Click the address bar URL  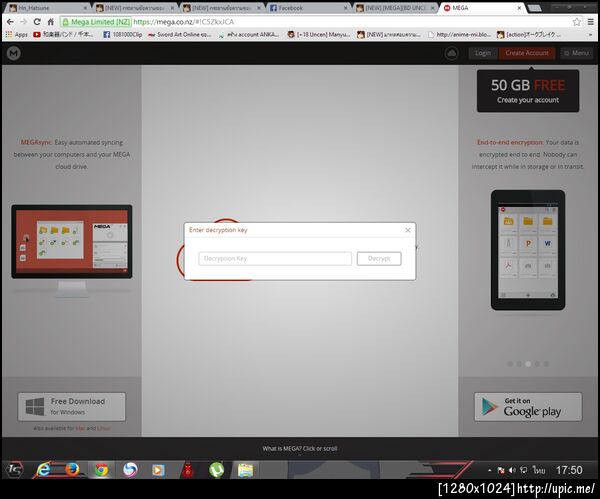(184, 22)
